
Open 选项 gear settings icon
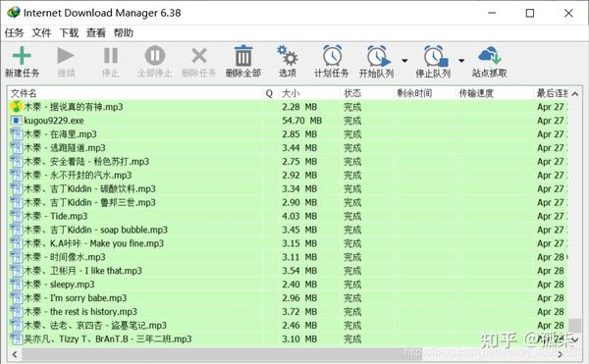point(288,56)
